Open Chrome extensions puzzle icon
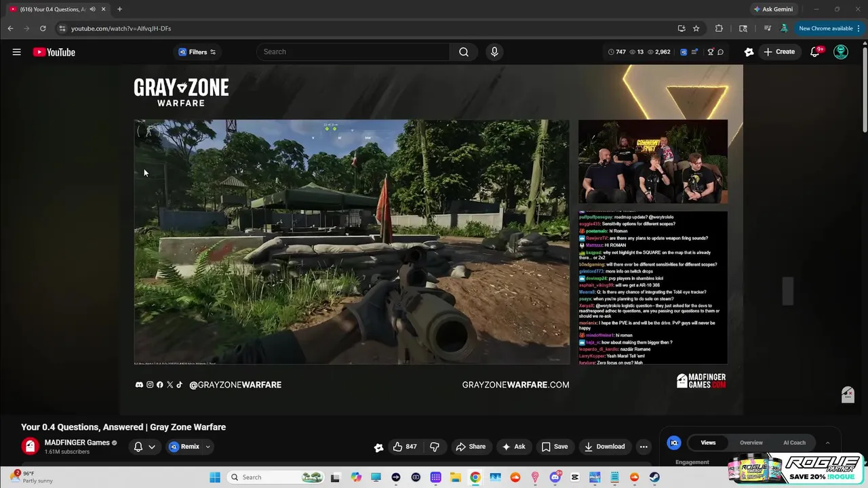This screenshot has height=488, width=868. click(719, 28)
